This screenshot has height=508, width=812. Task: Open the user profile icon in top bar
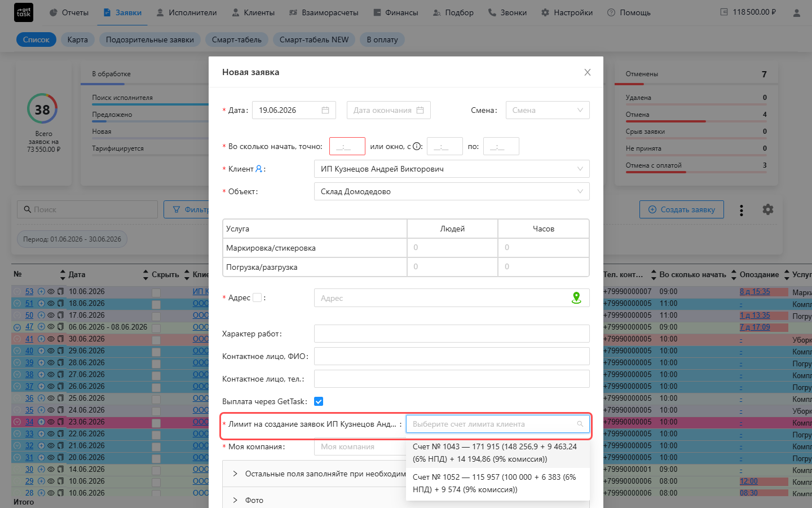pyautogui.click(x=797, y=12)
